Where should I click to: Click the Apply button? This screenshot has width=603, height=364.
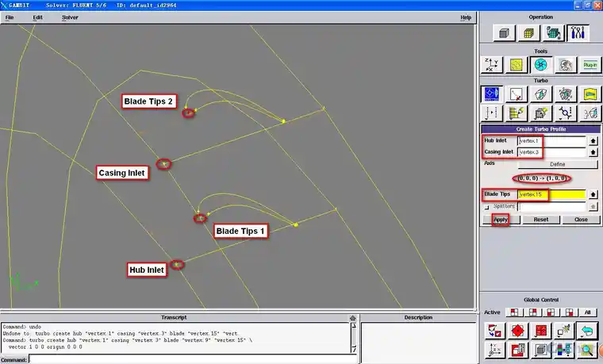(x=501, y=220)
